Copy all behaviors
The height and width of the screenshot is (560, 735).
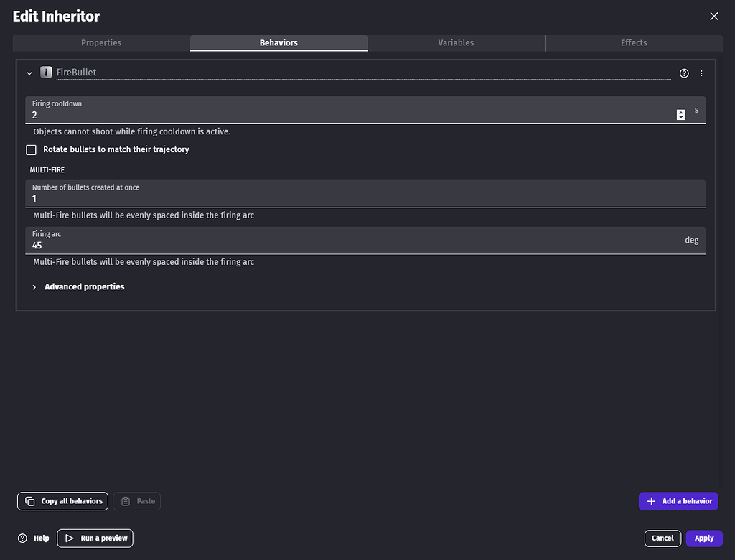[63, 501]
